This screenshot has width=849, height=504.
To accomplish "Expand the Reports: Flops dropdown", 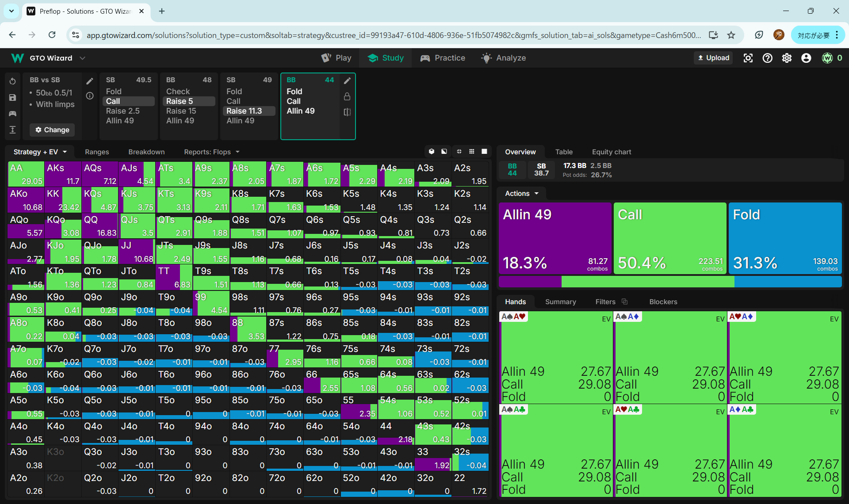I will coord(211,152).
